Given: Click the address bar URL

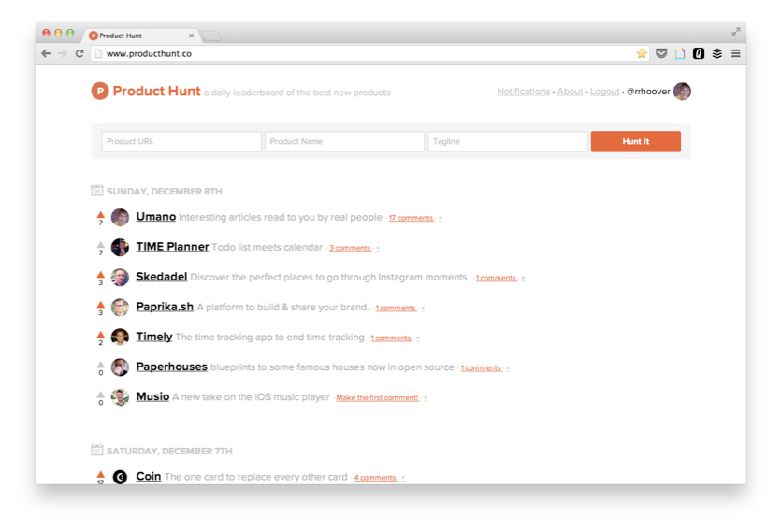Looking at the screenshot, I should tap(149, 53).
